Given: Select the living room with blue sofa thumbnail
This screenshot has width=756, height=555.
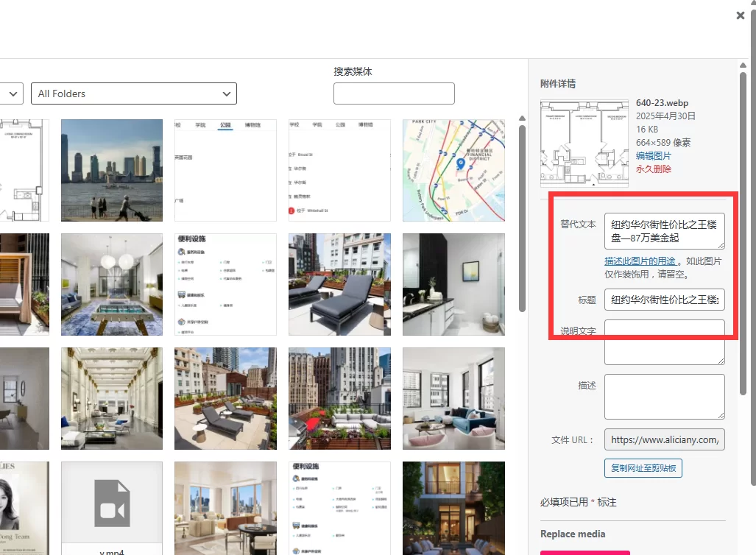Looking at the screenshot, I should pyautogui.click(x=453, y=398).
